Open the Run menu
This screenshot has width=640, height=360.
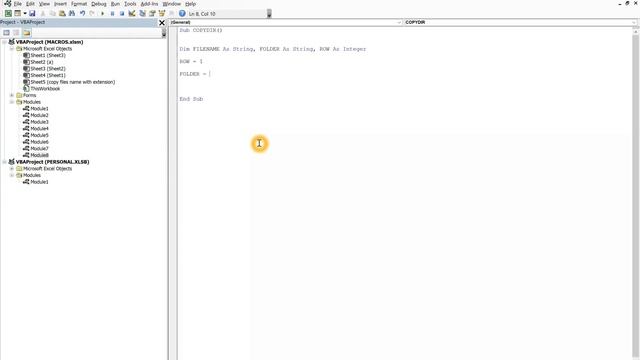coord(115,4)
